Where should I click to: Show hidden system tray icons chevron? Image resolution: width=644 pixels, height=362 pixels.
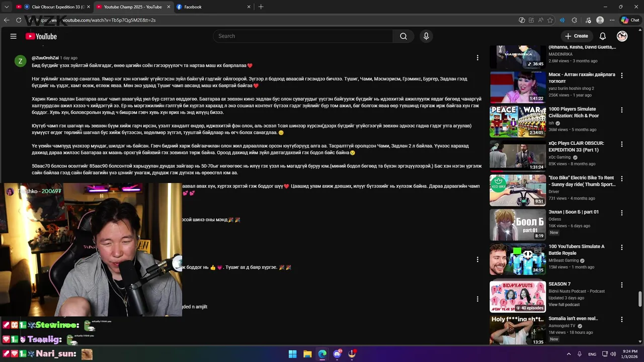click(569, 354)
